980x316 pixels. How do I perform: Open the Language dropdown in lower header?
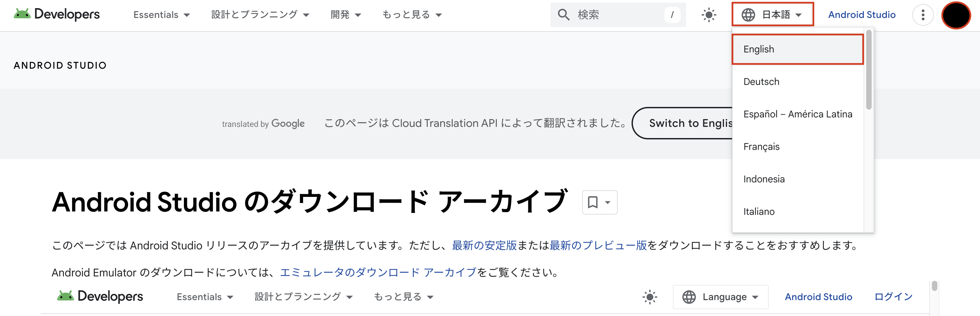720,297
